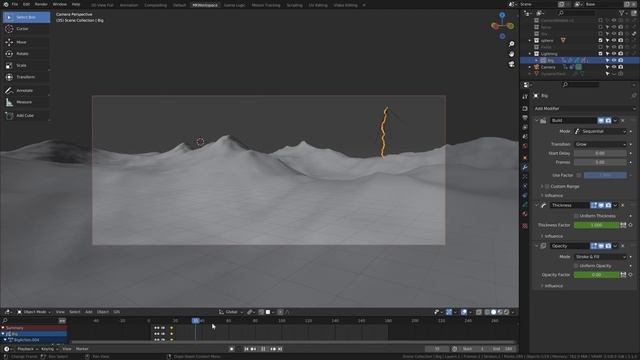Remove the Thickness modifier with X
Screen dimensions: 640x360
coord(622,205)
